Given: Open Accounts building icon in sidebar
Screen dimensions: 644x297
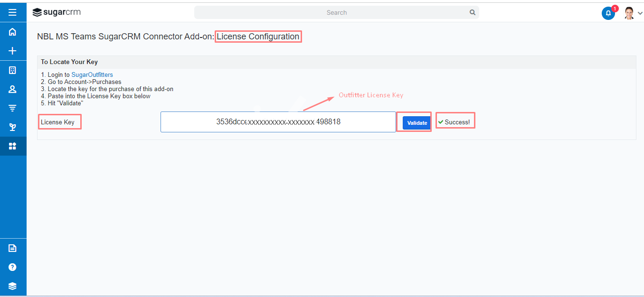Looking at the screenshot, I should click(13, 70).
